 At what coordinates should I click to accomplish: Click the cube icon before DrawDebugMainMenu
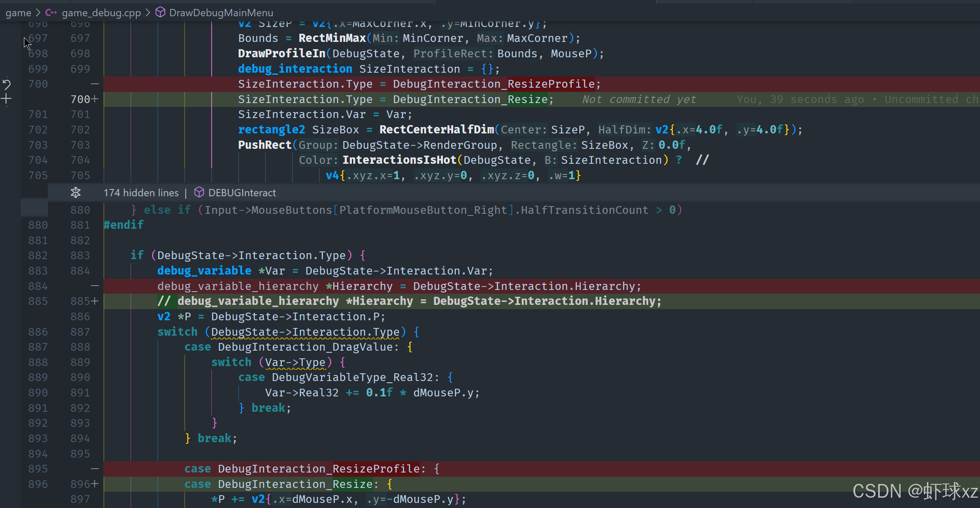[160, 12]
